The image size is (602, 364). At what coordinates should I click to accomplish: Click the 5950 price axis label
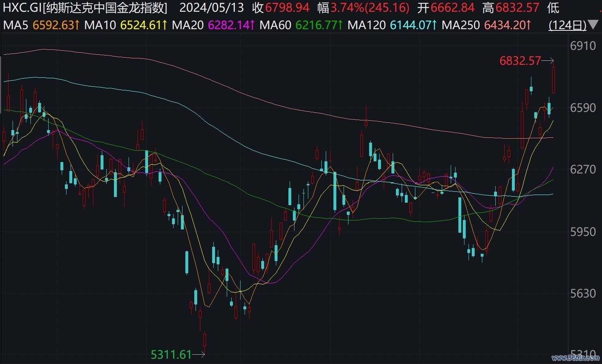[583, 232]
